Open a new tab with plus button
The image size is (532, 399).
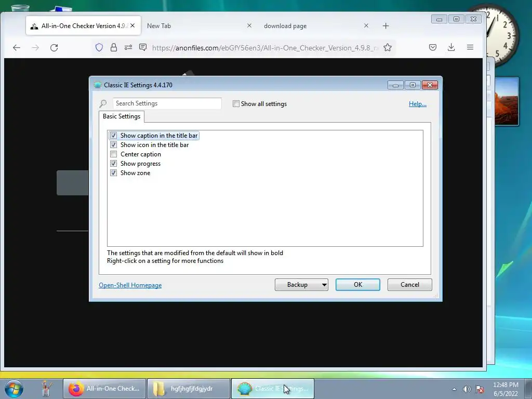[x=386, y=26]
